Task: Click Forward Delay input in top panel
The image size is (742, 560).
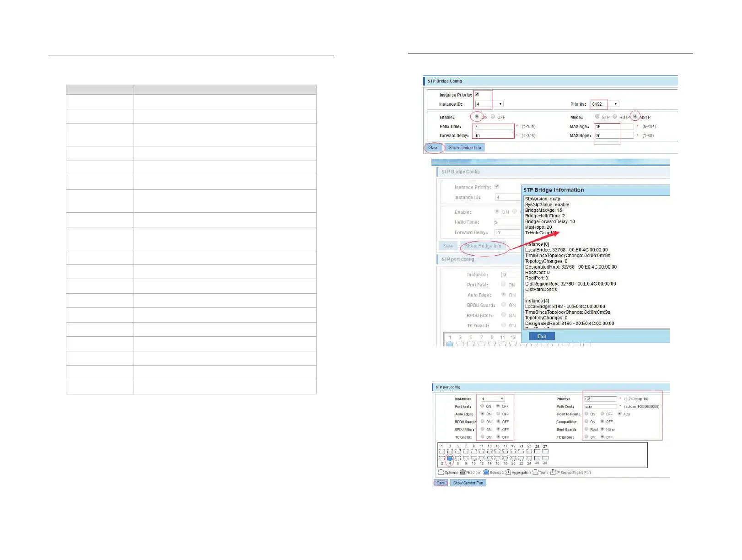Action: coord(494,135)
